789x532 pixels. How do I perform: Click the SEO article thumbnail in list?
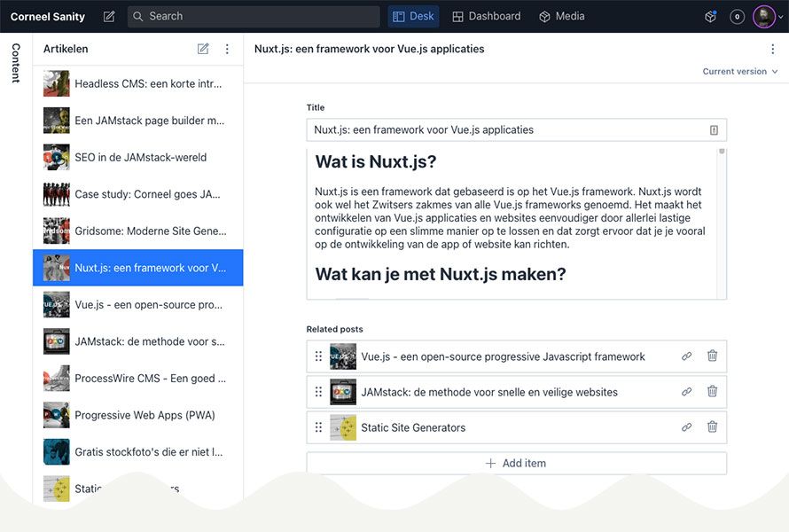[57, 157]
